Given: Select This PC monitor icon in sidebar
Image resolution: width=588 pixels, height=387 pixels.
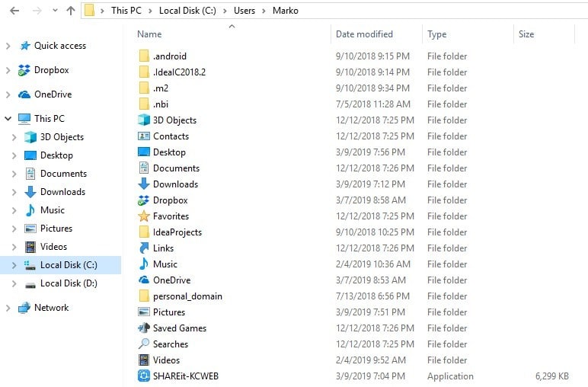Looking at the screenshot, I should [x=24, y=119].
